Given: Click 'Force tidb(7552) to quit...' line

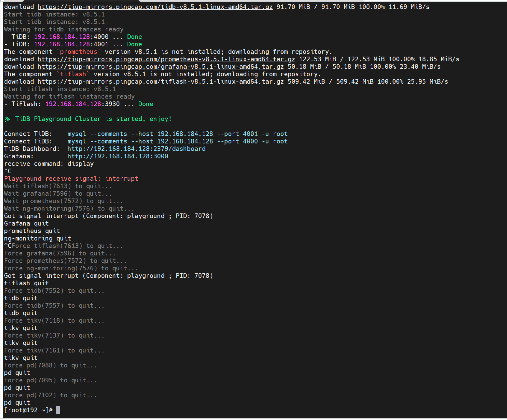Looking at the screenshot, I should pyautogui.click(x=54, y=291).
